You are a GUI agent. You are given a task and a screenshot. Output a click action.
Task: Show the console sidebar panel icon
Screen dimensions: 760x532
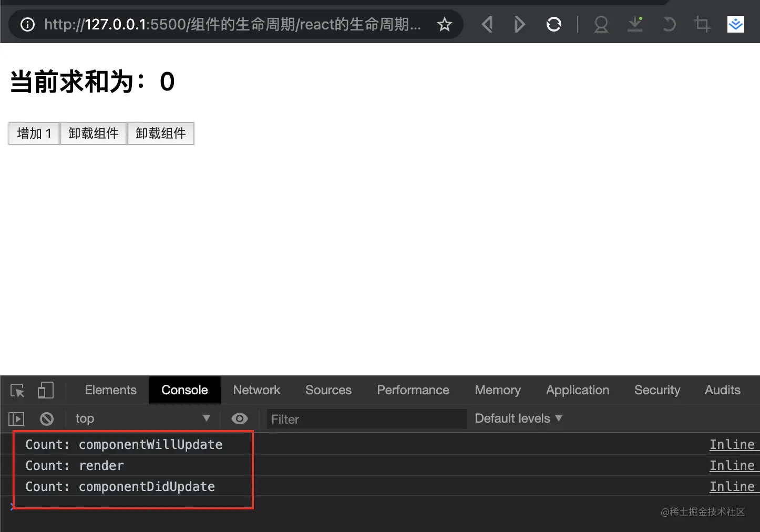[16, 419]
